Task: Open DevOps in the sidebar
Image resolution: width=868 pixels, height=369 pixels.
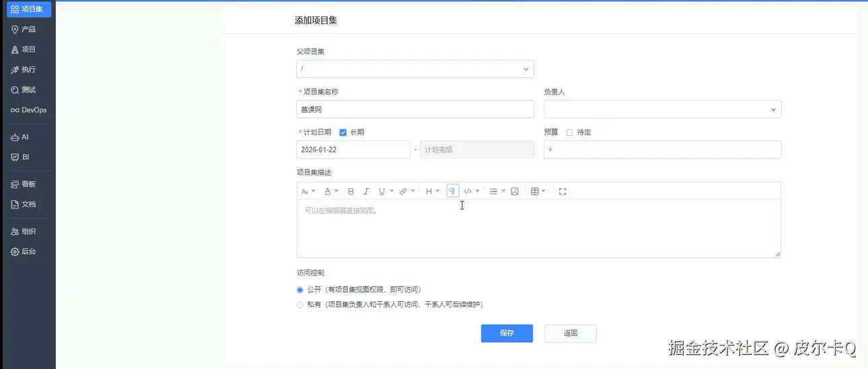Action: (29, 110)
